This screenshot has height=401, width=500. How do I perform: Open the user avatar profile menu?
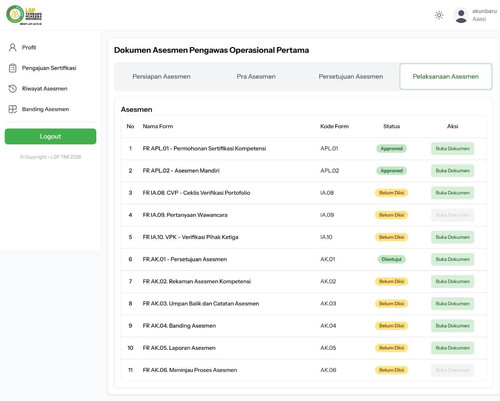pyautogui.click(x=461, y=15)
